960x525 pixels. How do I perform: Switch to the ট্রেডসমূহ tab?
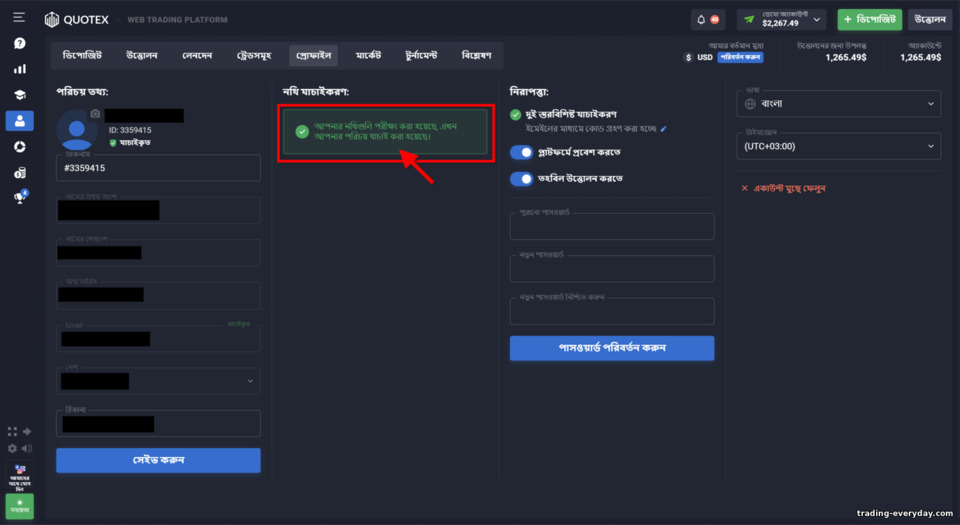tap(254, 55)
